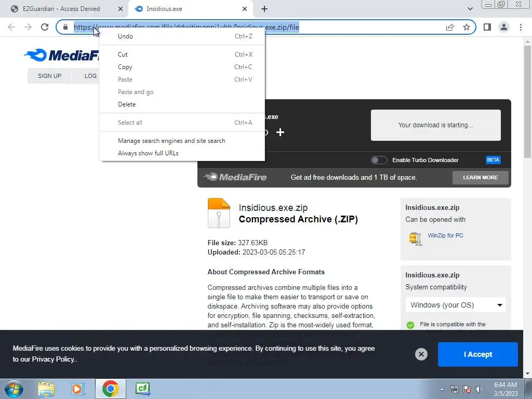Choose Copy from the context menu

182,67
